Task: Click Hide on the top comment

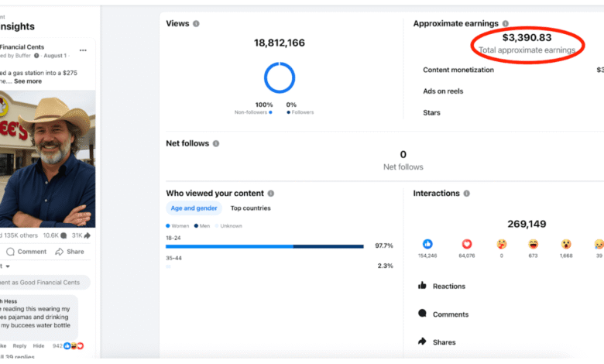Action: point(39,346)
